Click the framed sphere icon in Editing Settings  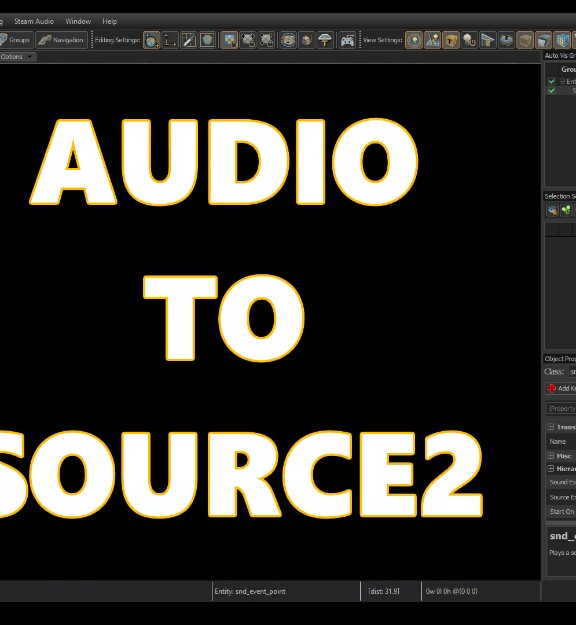point(207,40)
